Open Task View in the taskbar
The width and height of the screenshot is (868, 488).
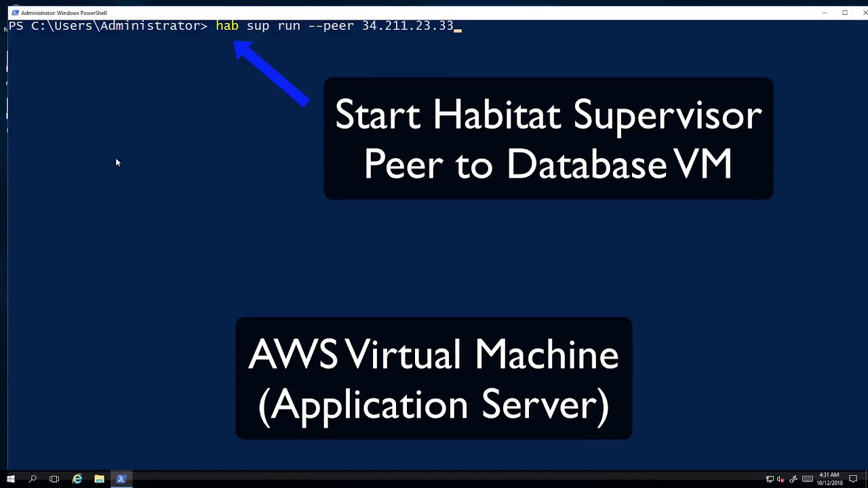54,479
